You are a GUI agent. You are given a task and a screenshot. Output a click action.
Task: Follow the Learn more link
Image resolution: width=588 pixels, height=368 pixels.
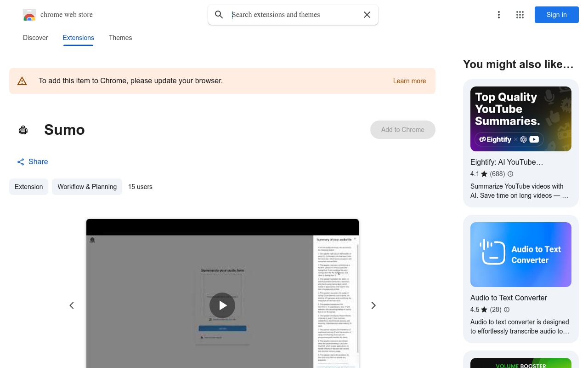pyautogui.click(x=409, y=81)
